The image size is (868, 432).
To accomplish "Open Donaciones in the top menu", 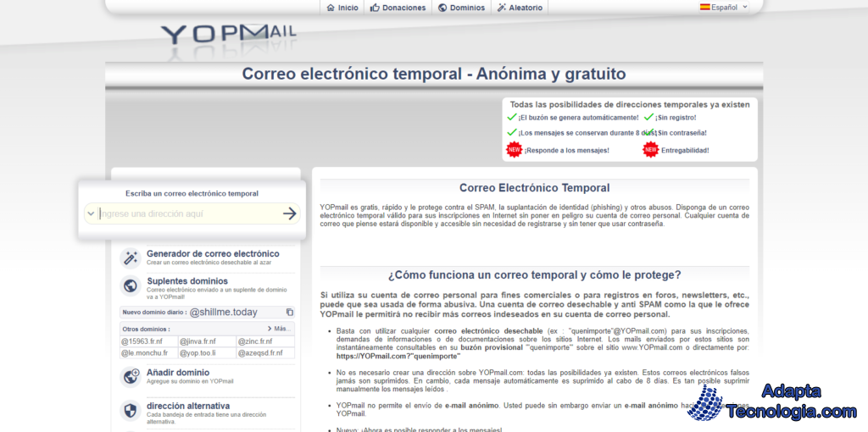I will point(398,8).
